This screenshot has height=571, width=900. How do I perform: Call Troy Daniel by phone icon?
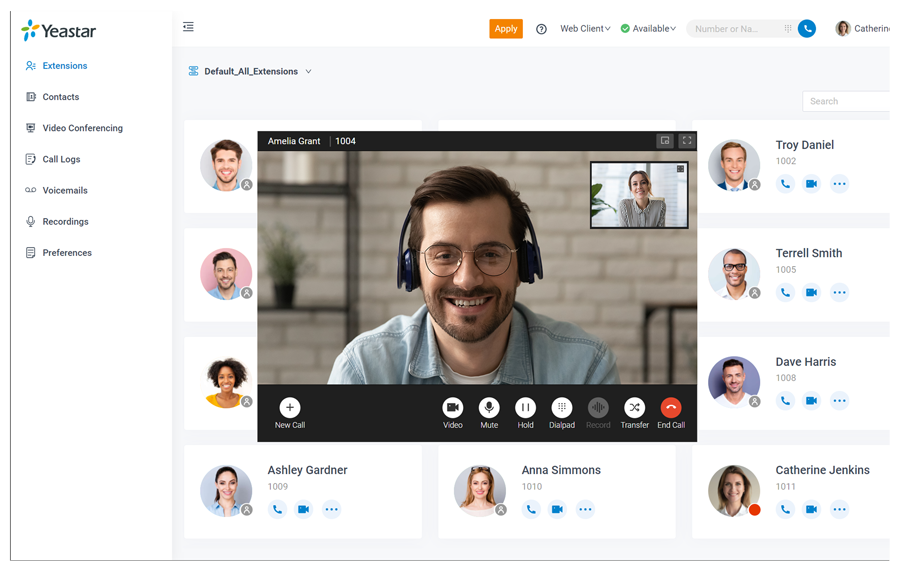(785, 184)
